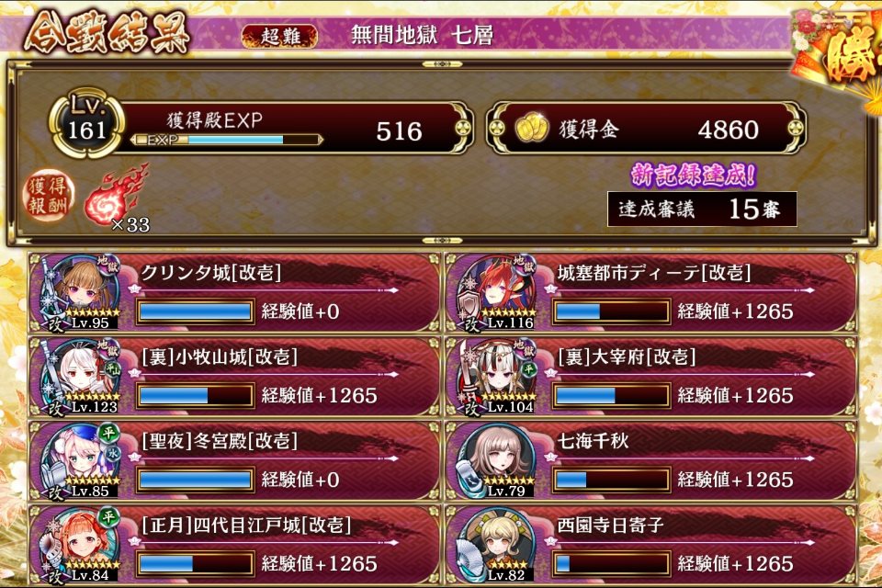
Task: Click the 超難 difficulty badge
Action: (x=279, y=37)
